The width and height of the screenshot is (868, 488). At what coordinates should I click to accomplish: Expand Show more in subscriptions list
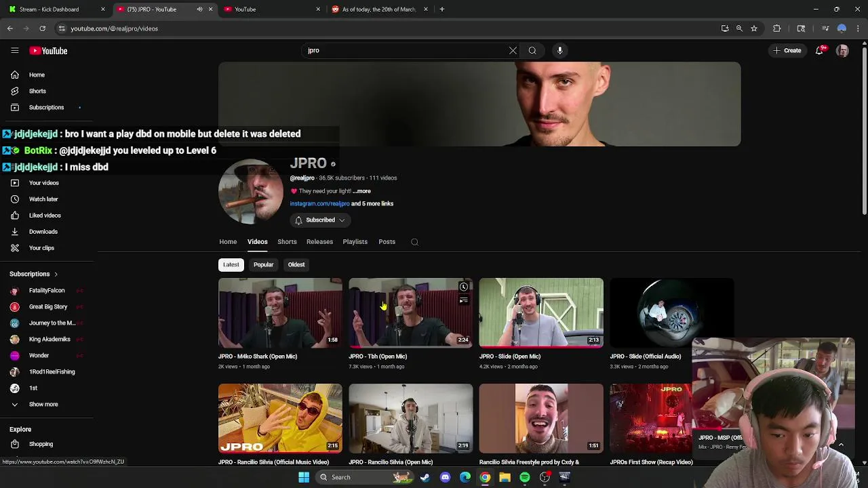tap(43, 405)
